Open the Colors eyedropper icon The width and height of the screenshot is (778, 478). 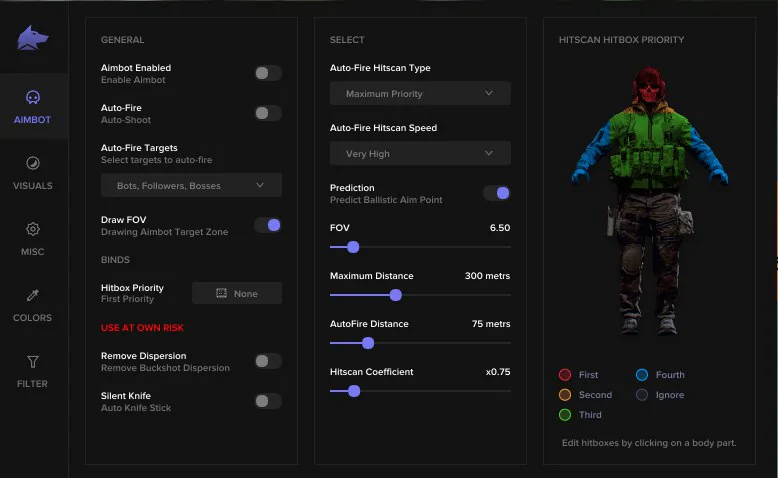point(33,295)
